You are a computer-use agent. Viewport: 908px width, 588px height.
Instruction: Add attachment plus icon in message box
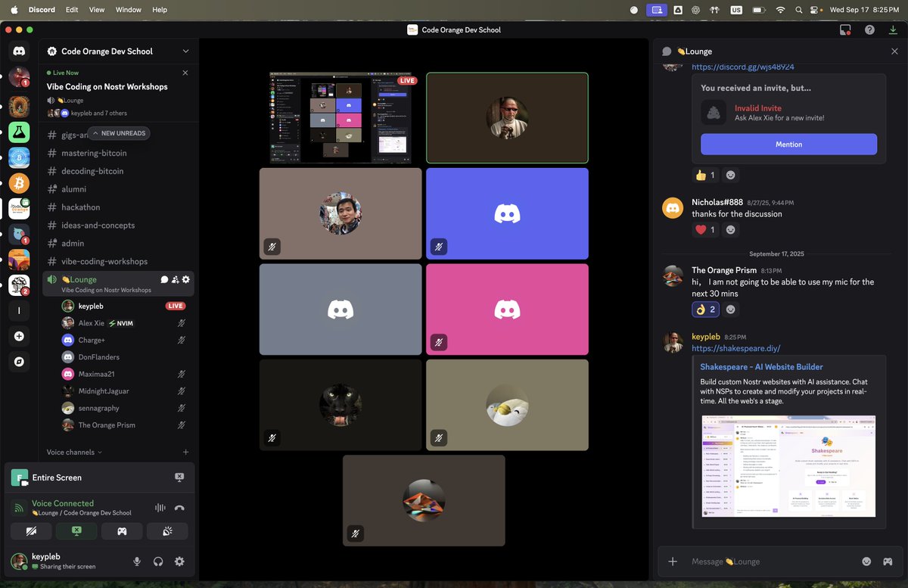point(673,562)
